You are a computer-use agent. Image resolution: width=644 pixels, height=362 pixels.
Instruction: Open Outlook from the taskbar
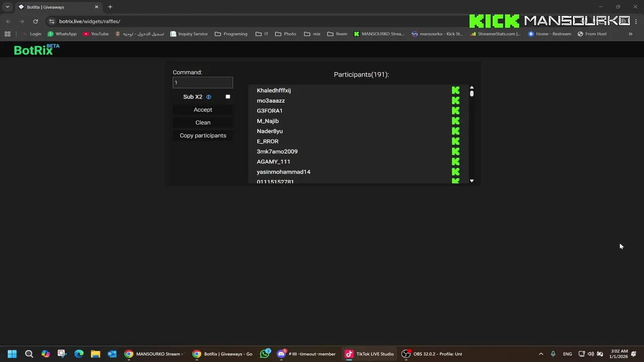coord(112,354)
